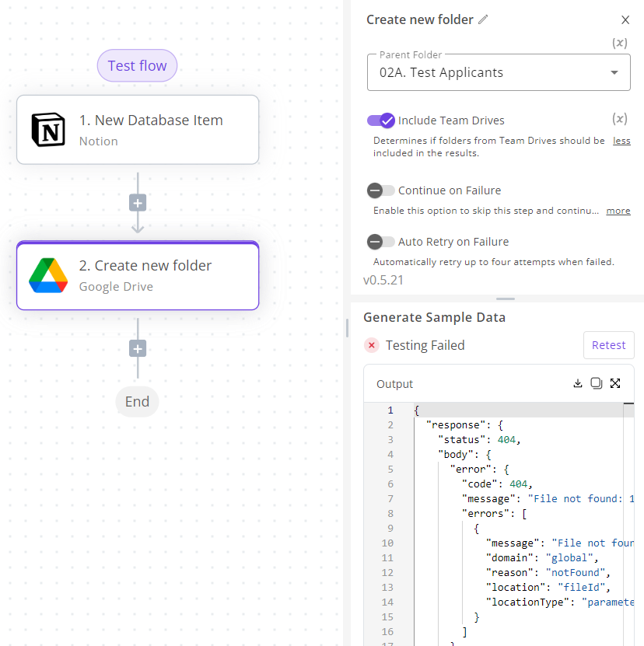Click Retest to rerun the step

click(x=608, y=345)
